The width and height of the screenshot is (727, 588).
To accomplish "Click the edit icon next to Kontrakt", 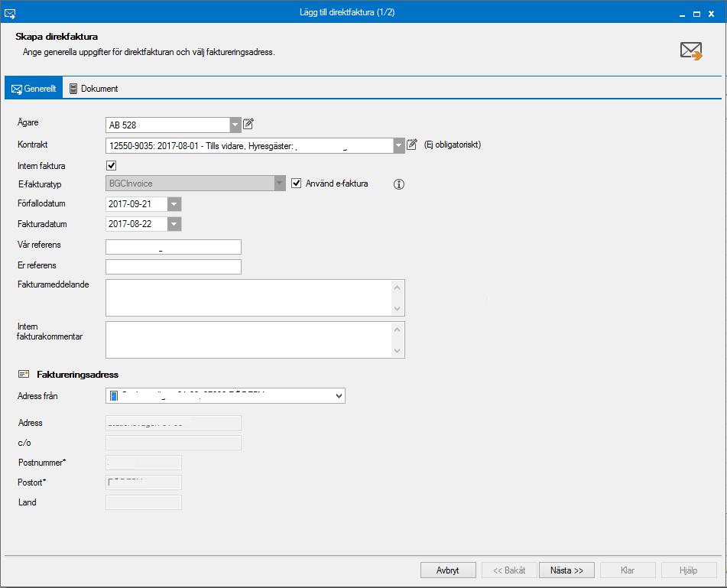I will tap(412, 145).
